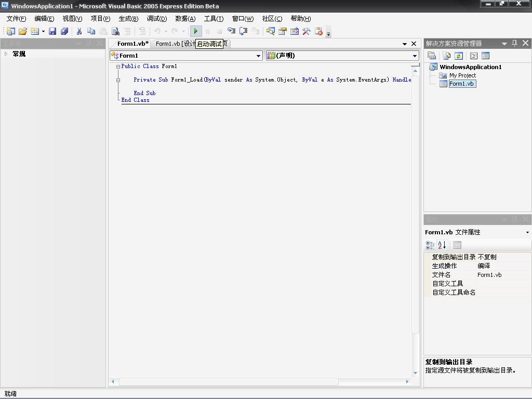This screenshot has width=532, height=399.
Task: Open the active documents list arrow
Action: [404, 44]
